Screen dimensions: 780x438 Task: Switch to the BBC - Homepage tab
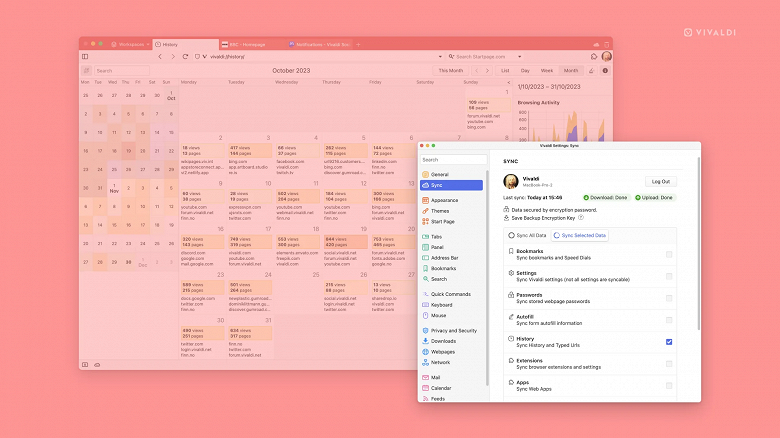251,44
